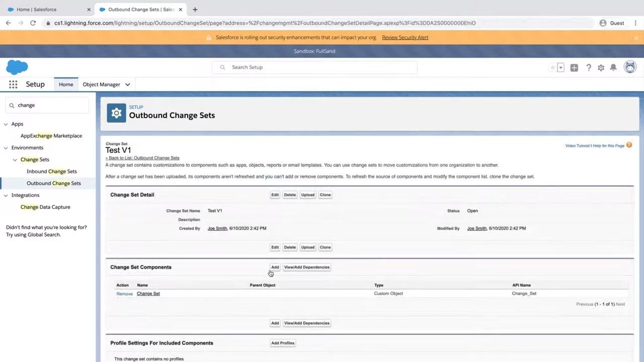644x362 pixels.
Task: Click the top Edit button in Change Set Detail
Action: coord(275,195)
